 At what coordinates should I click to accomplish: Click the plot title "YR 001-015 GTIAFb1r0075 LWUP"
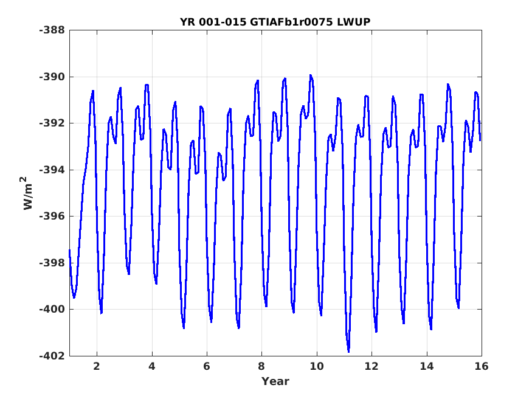tap(275, 22)
